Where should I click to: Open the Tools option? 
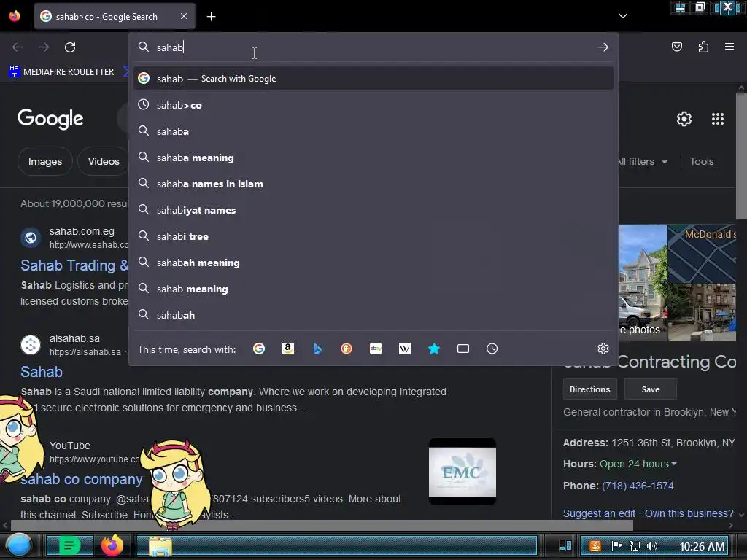(702, 161)
